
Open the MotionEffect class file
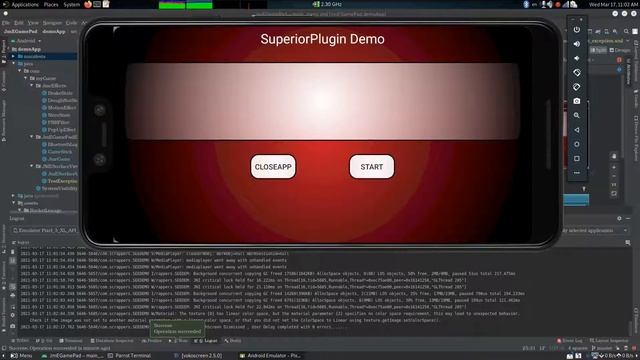point(59,108)
